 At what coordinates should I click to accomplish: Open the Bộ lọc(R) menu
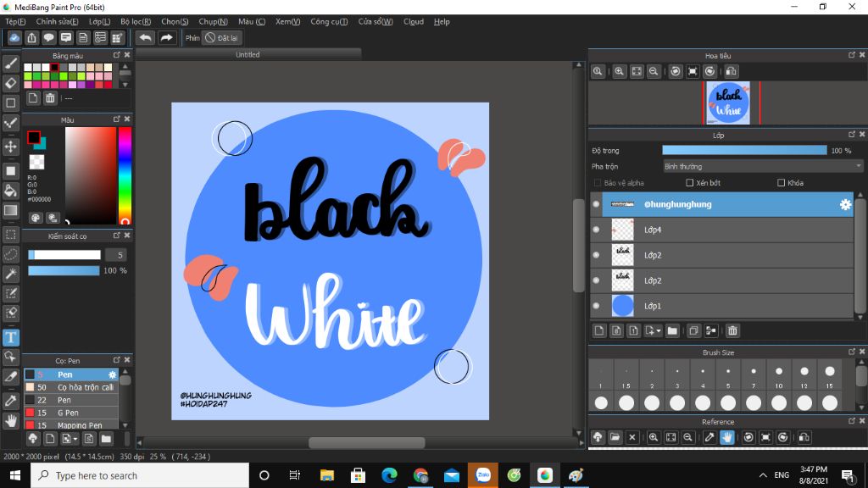(x=136, y=21)
